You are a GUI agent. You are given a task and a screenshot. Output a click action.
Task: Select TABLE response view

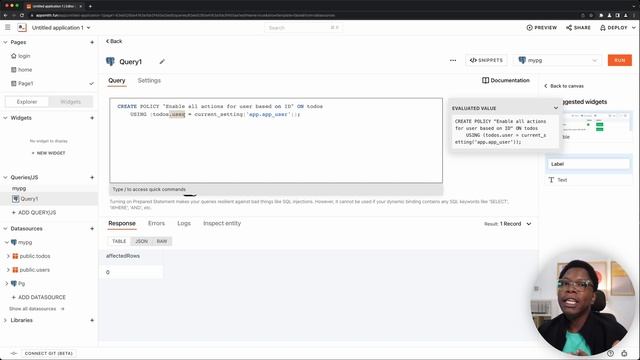[x=119, y=241]
